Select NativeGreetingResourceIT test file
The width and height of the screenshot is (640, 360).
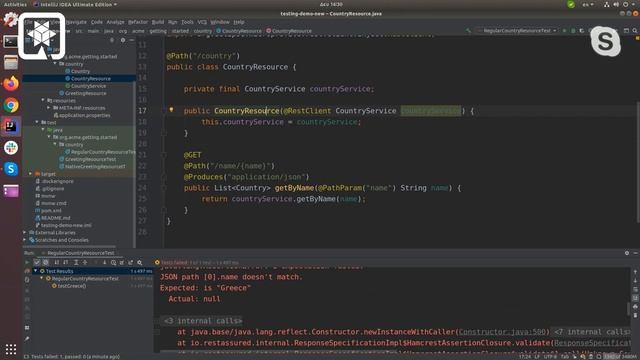(x=95, y=167)
